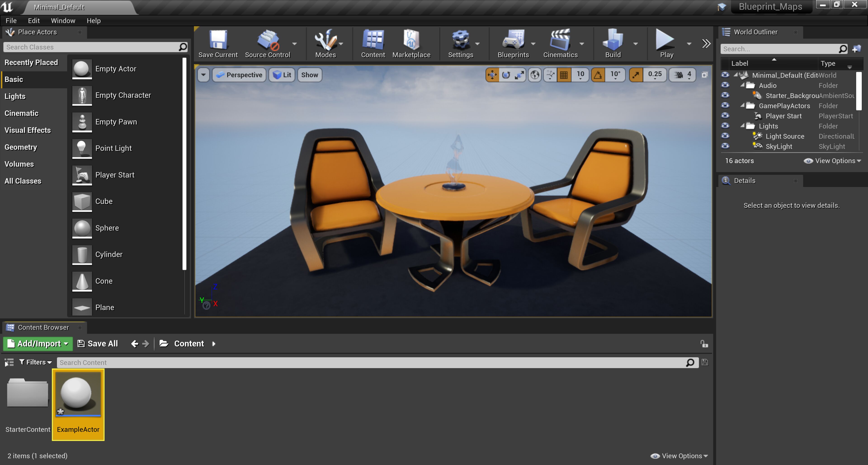Toggle rotation angle snapping icon
This screenshot has height=465, width=868.
click(x=598, y=75)
